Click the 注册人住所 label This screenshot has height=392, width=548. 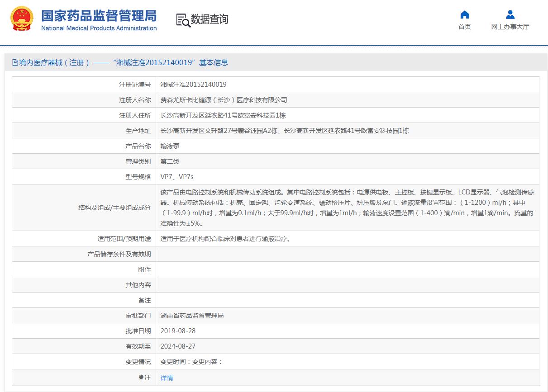pyautogui.click(x=135, y=115)
